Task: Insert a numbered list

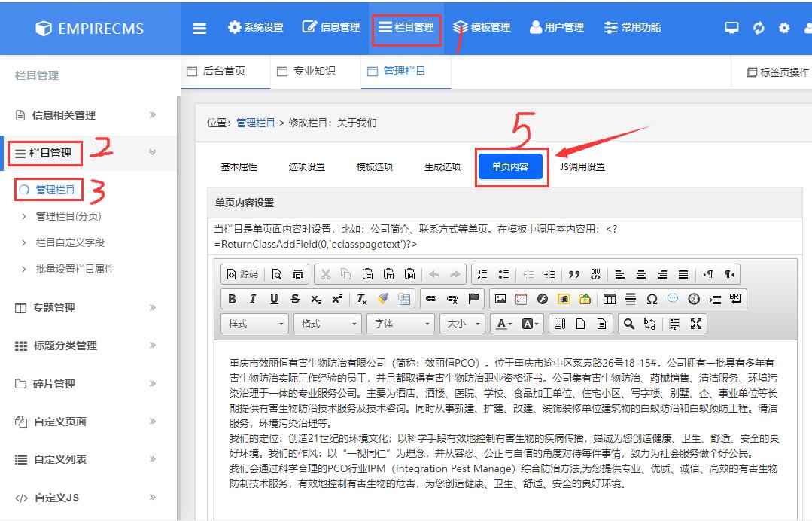Action: (x=480, y=272)
